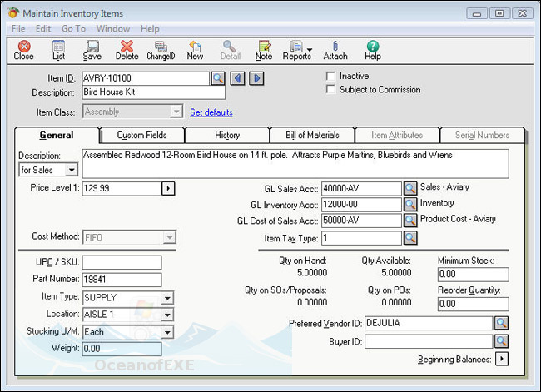Expand the Stocking U/M dropdown
Image resolution: width=541 pixels, height=392 pixels.
click(x=168, y=332)
